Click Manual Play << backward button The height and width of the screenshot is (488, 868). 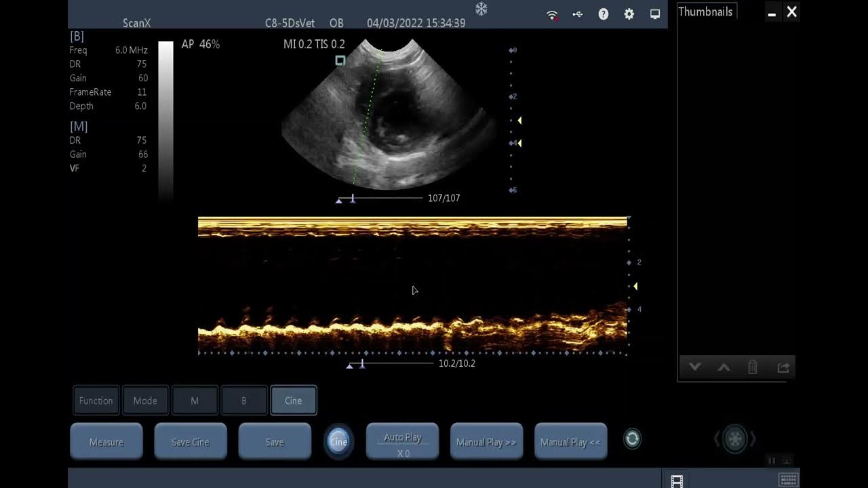pos(571,441)
